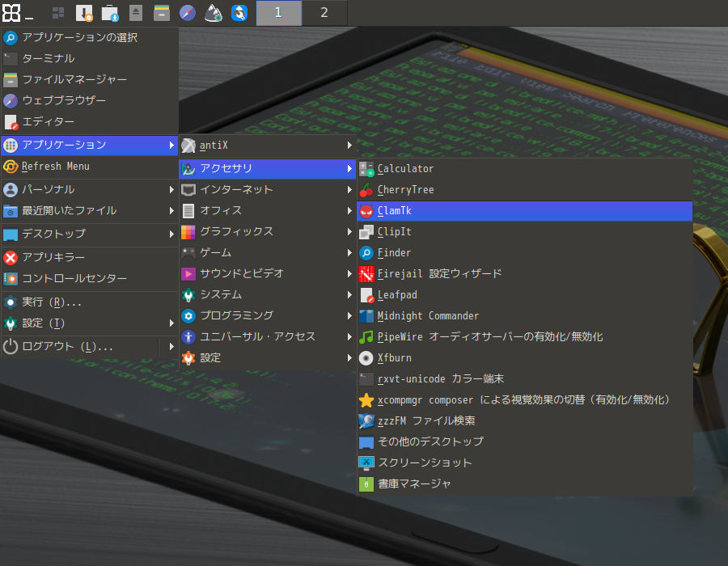Click the antiX start menu button on the taskbar
728x566 pixels.
(x=11, y=13)
